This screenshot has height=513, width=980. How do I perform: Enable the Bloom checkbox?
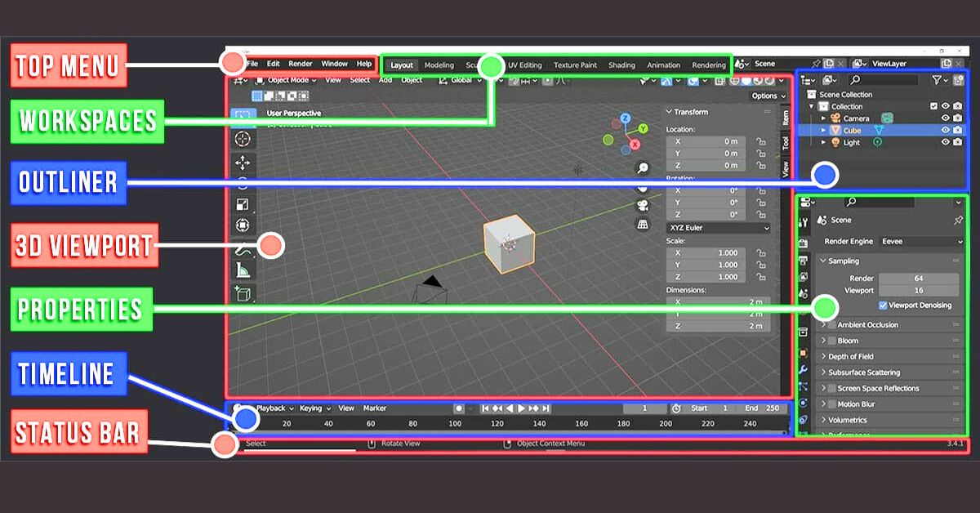pyautogui.click(x=834, y=341)
